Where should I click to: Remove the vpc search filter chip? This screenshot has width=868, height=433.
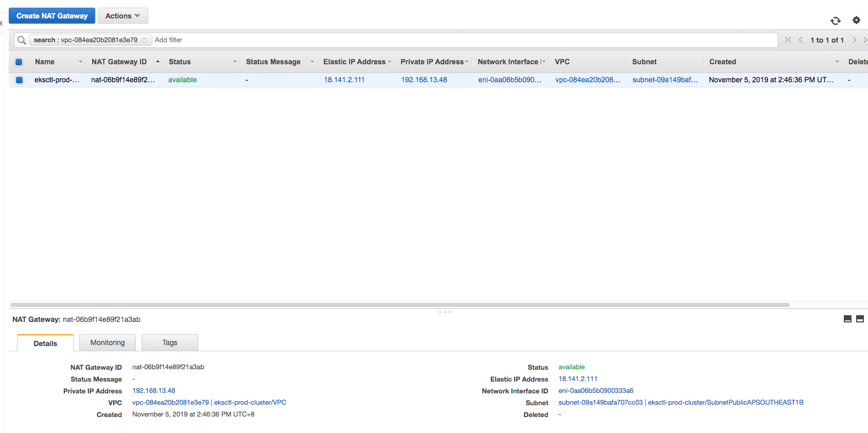coord(144,40)
